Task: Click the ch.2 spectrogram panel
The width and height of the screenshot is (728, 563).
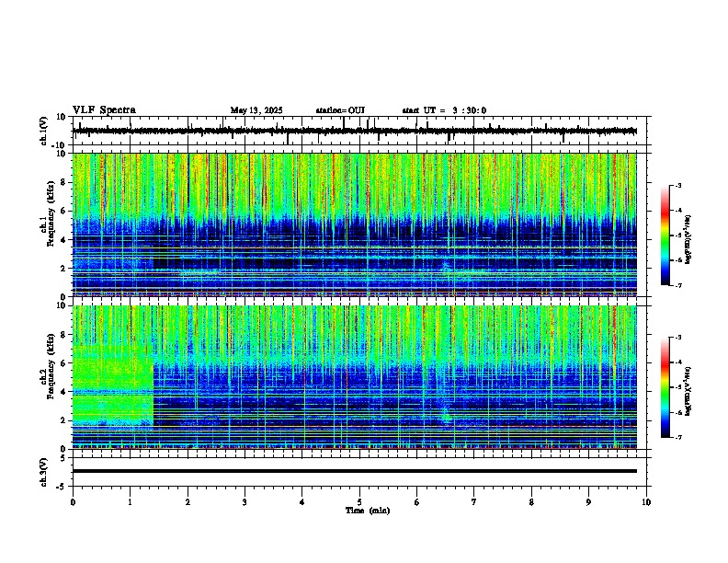Action: (354, 377)
